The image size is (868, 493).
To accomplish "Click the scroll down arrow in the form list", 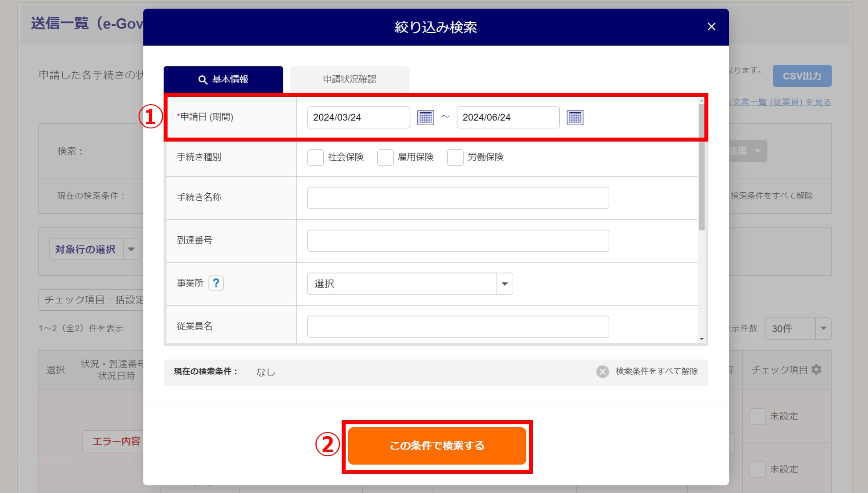I will (702, 339).
